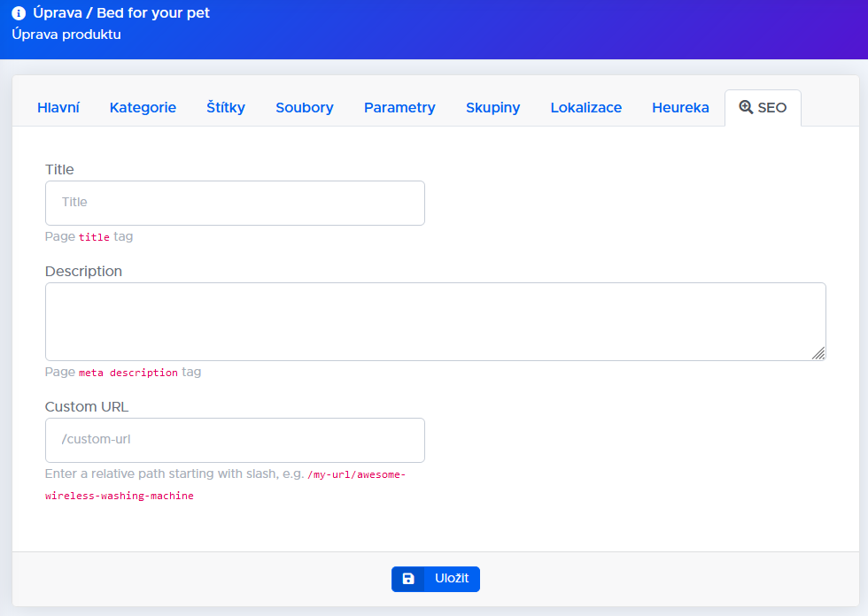Image resolution: width=868 pixels, height=616 pixels.
Task: Click inside the Description textarea
Action: [x=435, y=322]
